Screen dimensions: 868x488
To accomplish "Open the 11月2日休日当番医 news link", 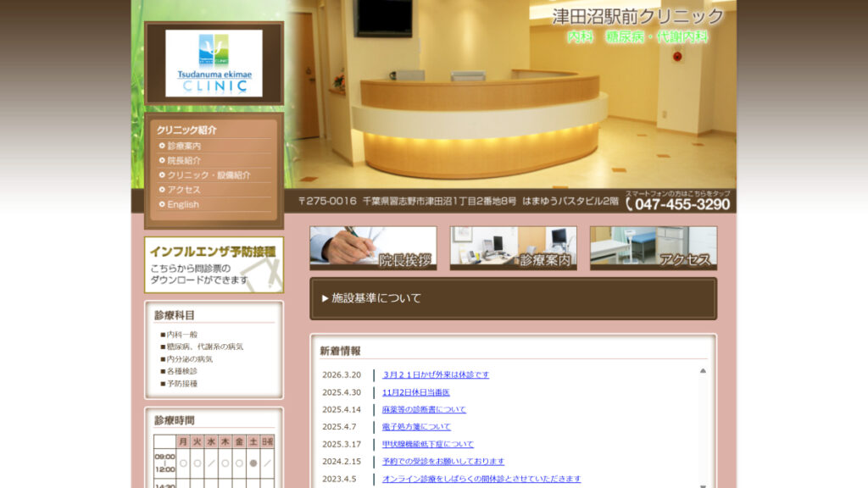I will 415,392.
